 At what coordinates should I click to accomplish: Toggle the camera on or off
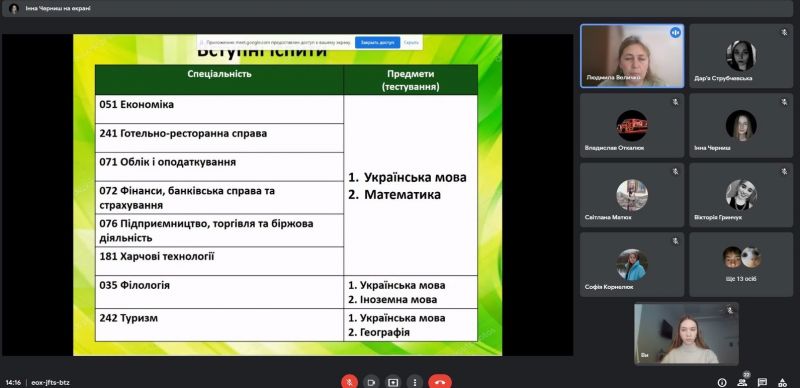(x=371, y=382)
